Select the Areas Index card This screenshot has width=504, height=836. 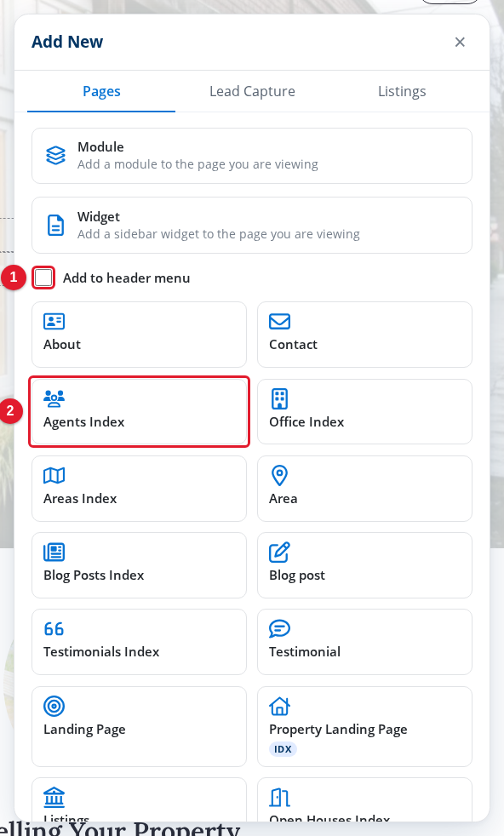[x=140, y=489]
